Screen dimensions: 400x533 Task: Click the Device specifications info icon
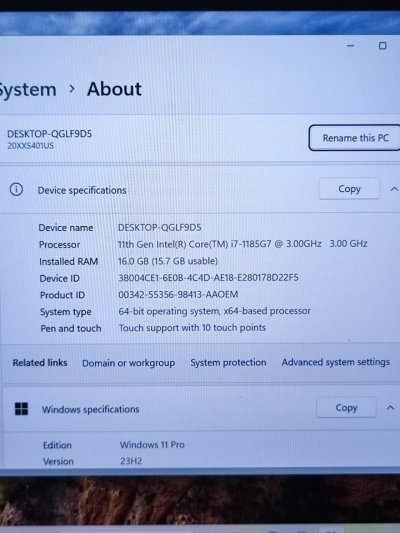pos(16,189)
